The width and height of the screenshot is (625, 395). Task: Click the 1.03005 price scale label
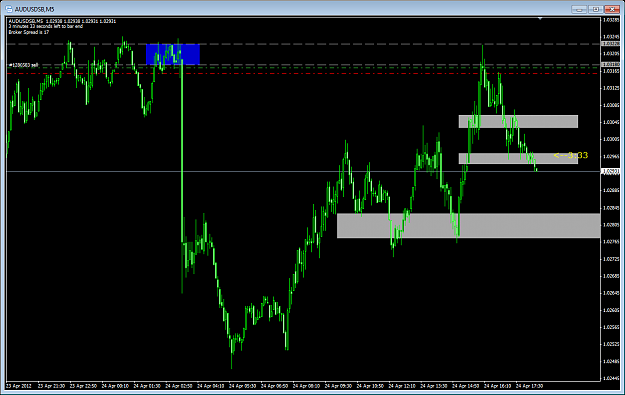tap(611, 139)
